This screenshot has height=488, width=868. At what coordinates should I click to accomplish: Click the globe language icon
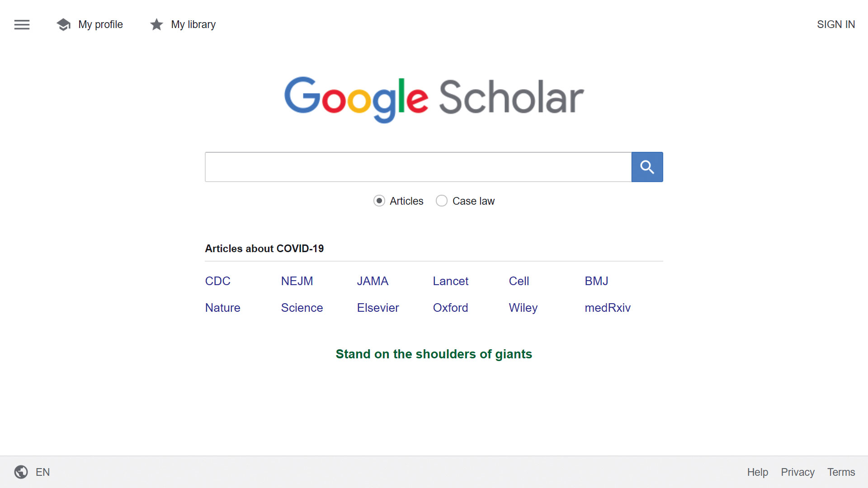pos(21,472)
